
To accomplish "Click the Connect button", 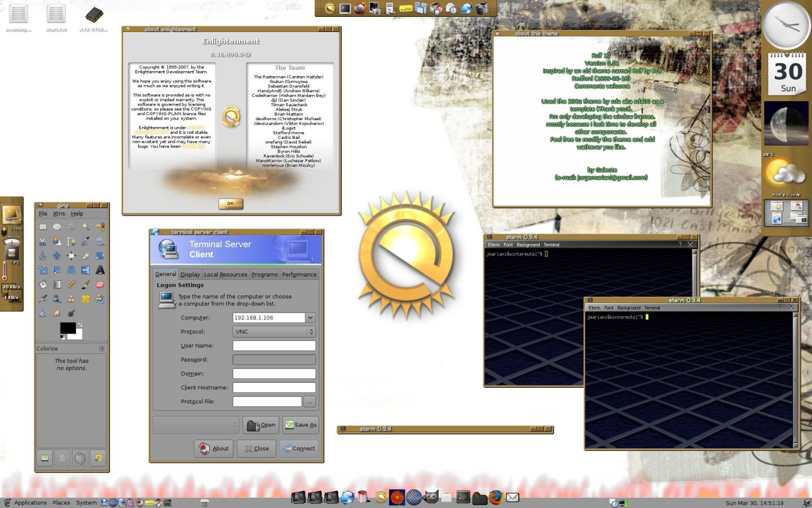I will (x=299, y=448).
